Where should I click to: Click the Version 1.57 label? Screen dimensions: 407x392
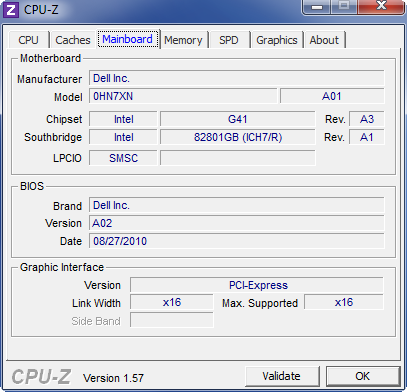pos(113,378)
